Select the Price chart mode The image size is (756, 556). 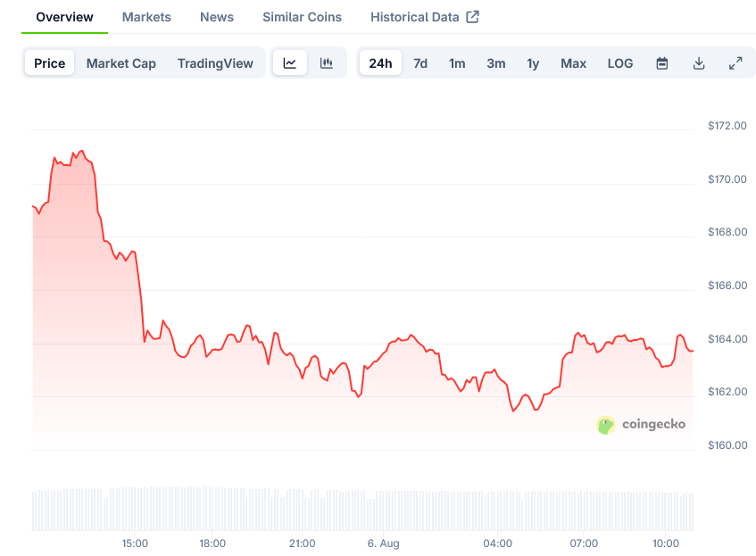[50, 63]
